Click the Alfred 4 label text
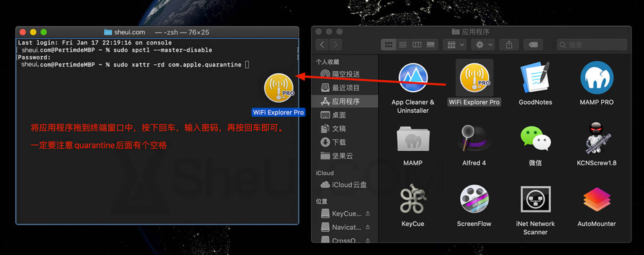Screen dimensions: 644x255 pos(474,163)
